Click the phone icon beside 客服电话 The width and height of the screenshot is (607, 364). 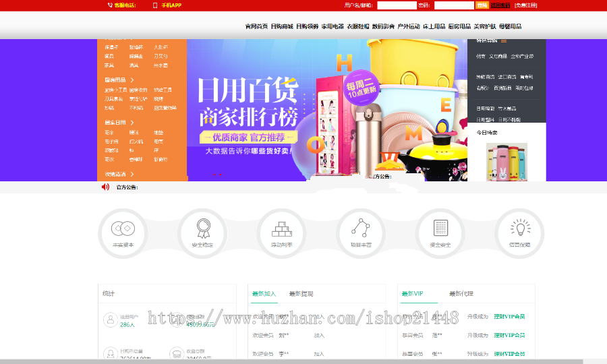coord(110,5)
